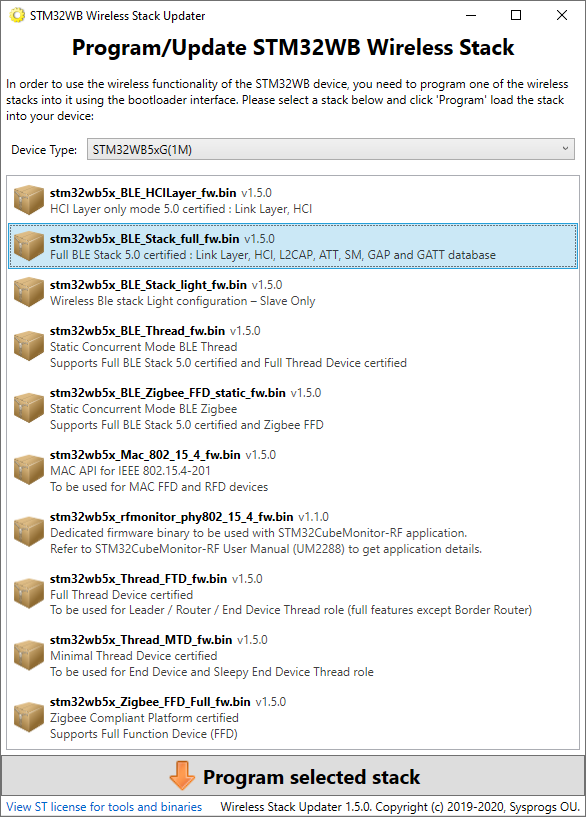Click the STM32WB Wireless Stack Updater title icon
Screen dimensions: 586x817
point(17,16)
